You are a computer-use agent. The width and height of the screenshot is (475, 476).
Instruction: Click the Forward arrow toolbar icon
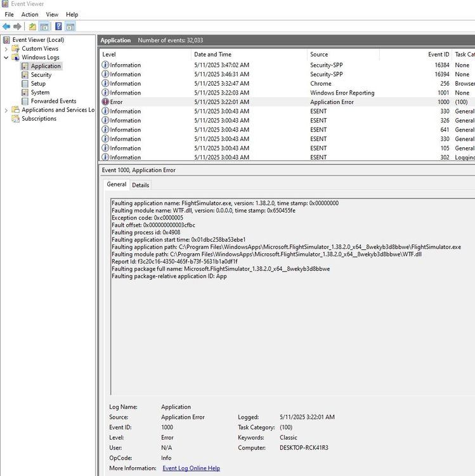click(17, 27)
